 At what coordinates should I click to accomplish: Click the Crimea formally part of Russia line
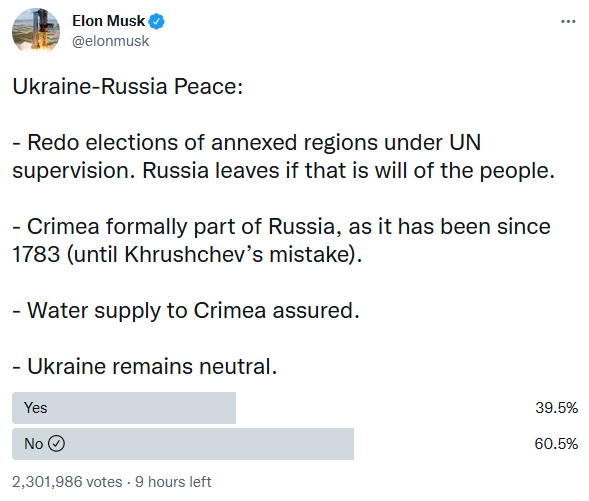point(281,227)
